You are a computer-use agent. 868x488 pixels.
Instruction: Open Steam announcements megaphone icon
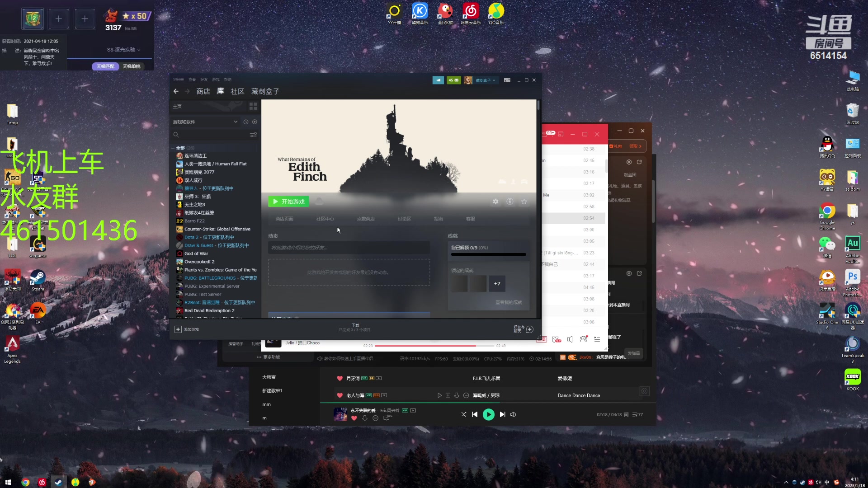pos(438,80)
